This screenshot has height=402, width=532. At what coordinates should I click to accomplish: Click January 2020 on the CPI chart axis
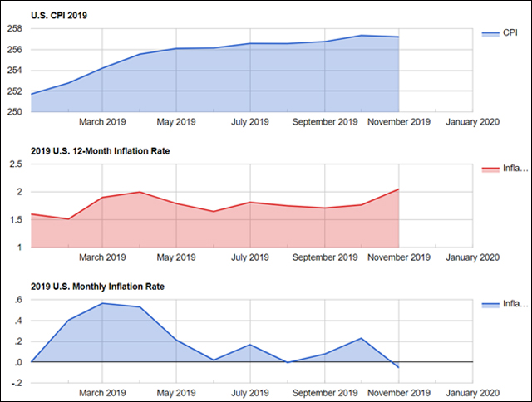click(472, 122)
